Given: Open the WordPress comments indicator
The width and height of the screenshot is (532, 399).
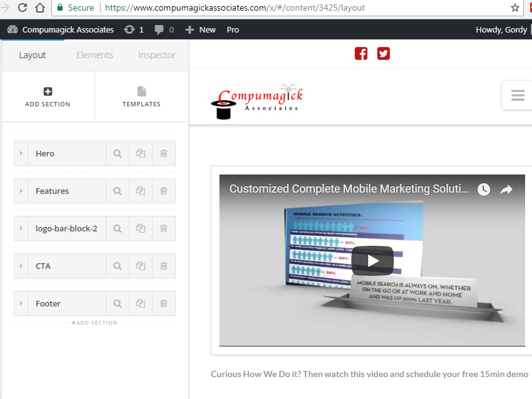Looking at the screenshot, I should (164, 30).
